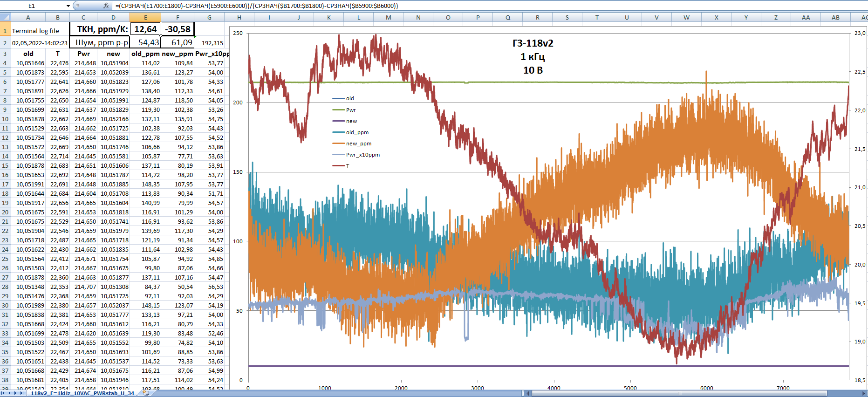The height and width of the screenshot is (397, 868).
Task: Select cell with value 61,09
Action: tap(178, 42)
